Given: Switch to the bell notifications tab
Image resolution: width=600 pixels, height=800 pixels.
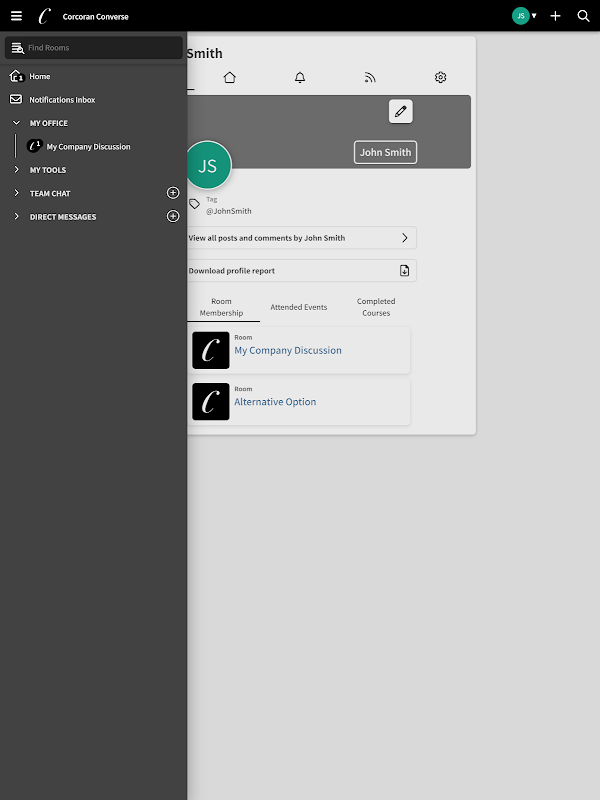Looking at the screenshot, I should tap(300, 77).
